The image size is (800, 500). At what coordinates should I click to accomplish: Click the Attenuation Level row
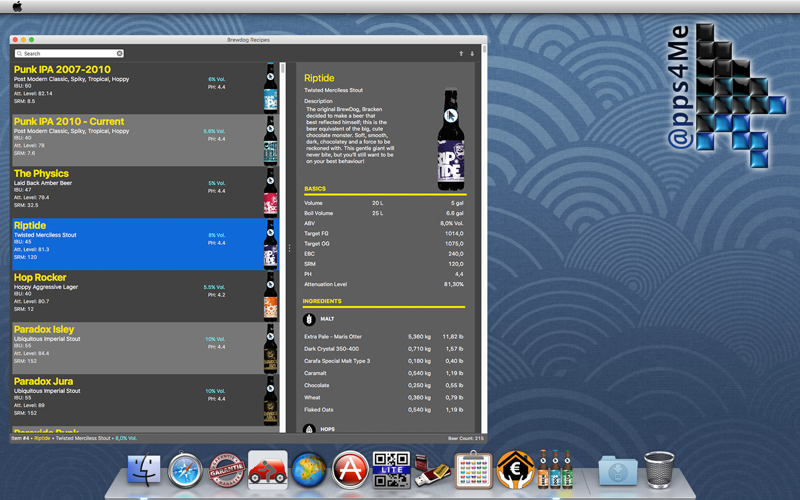tap(384, 284)
